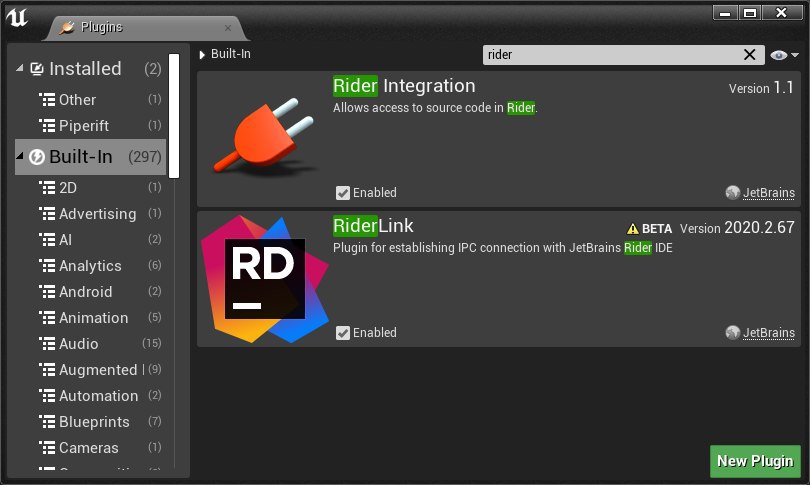Image resolution: width=810 pixels, height=485 pixels.
Task: Click the list icon beside Android
Action: click(x=47, y=291)
